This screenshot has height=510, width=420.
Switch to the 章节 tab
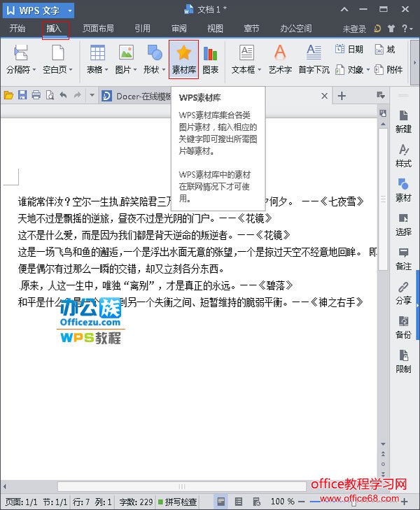point(251,29)
